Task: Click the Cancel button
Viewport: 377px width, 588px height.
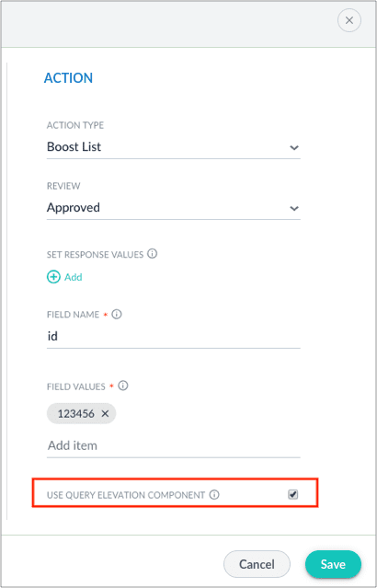Action: click(x=257, y=564)
